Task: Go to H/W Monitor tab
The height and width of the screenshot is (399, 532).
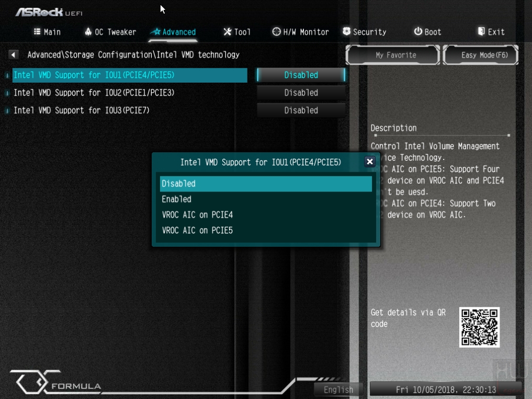Action: click(x=301, y=32)
